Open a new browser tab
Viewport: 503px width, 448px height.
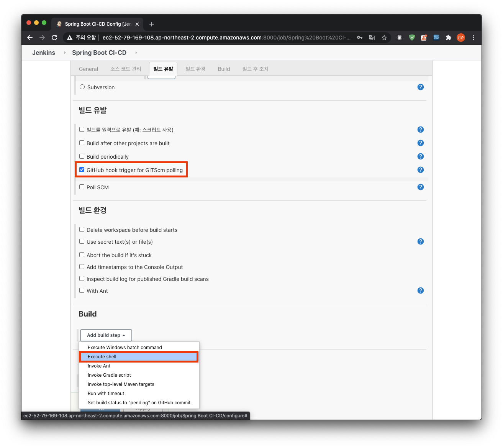(x=152, y=24)
